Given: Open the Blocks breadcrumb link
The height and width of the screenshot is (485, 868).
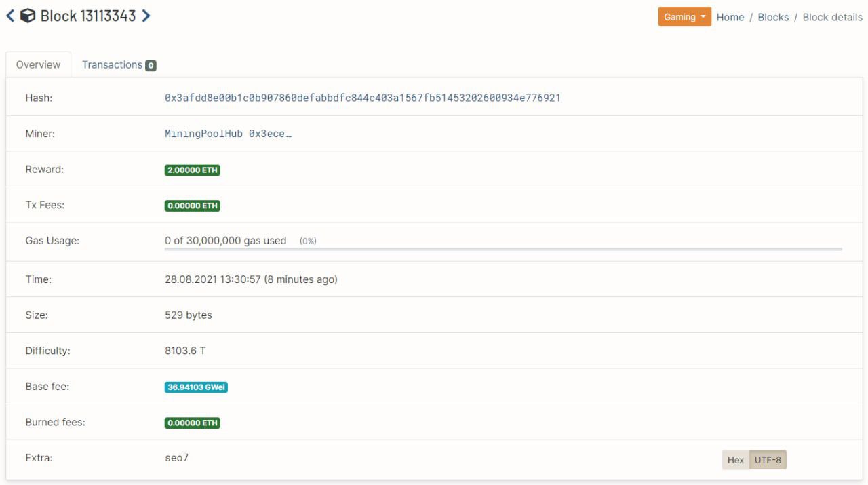Looking at the screenshot, I should coord(773,17).
